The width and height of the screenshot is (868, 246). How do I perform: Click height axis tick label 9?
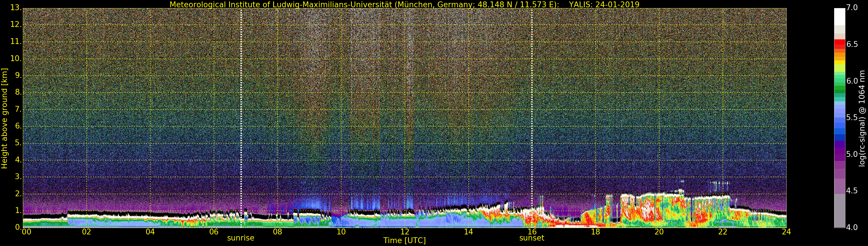click(x=19, y=76)
